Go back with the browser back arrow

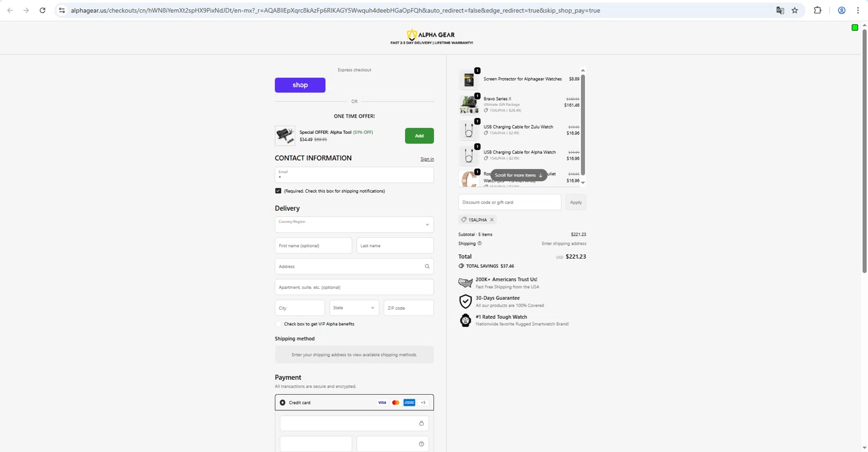pyautogui.click(x=10, y=10)
